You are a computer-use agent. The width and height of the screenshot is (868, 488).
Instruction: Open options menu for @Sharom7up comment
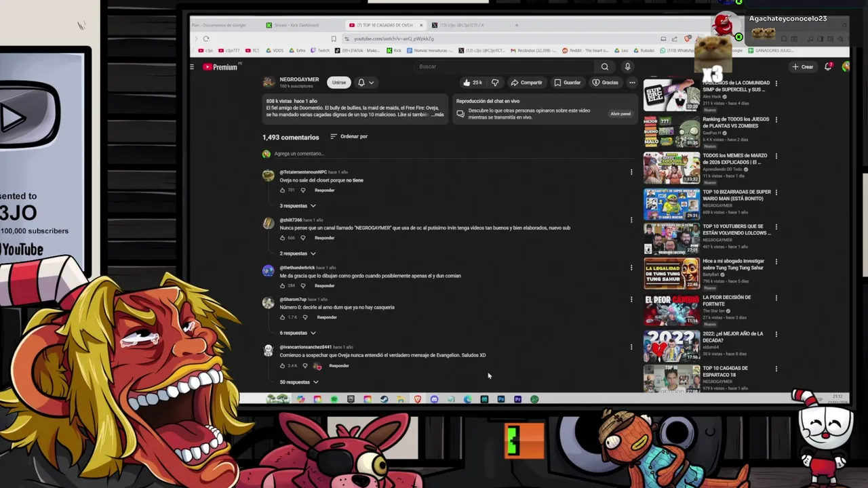(631, 299)
